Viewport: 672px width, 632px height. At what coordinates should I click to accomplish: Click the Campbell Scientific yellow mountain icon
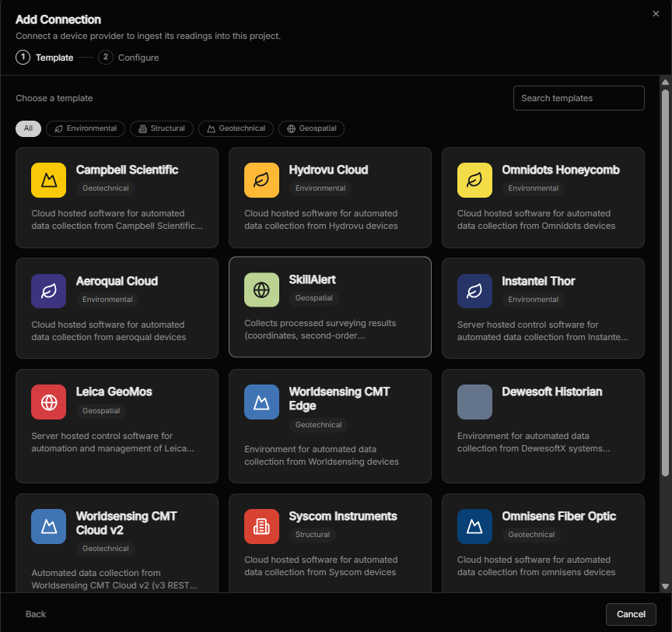[x=48, y=180]
